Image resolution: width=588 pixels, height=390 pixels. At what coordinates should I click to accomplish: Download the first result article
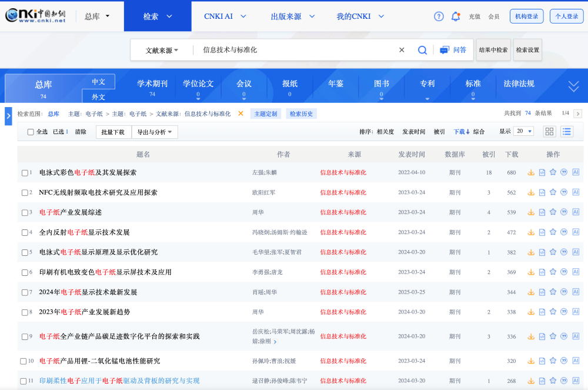coord(530,173)
